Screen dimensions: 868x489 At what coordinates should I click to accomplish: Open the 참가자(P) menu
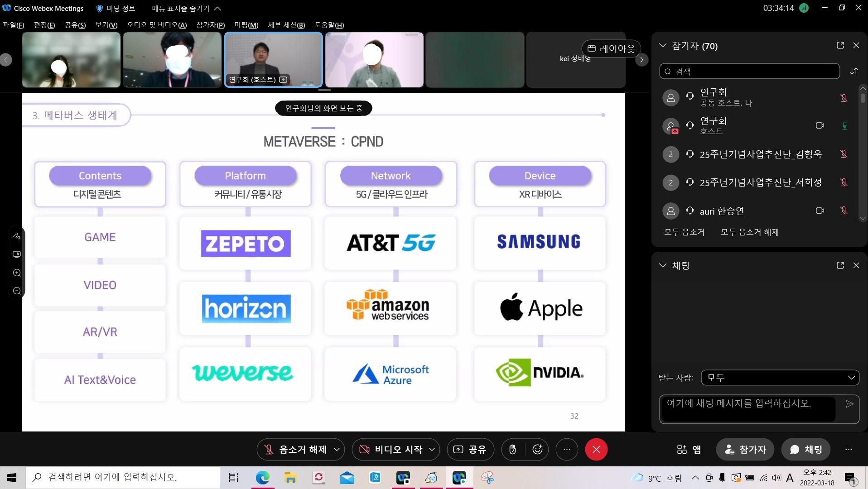pyautogui.click(x=210, y=25)
